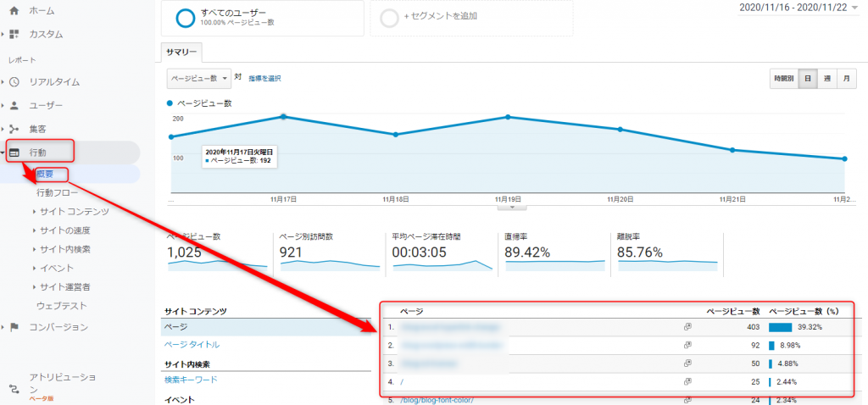Open the 403-pageview page in new window icon

[687, 327]
